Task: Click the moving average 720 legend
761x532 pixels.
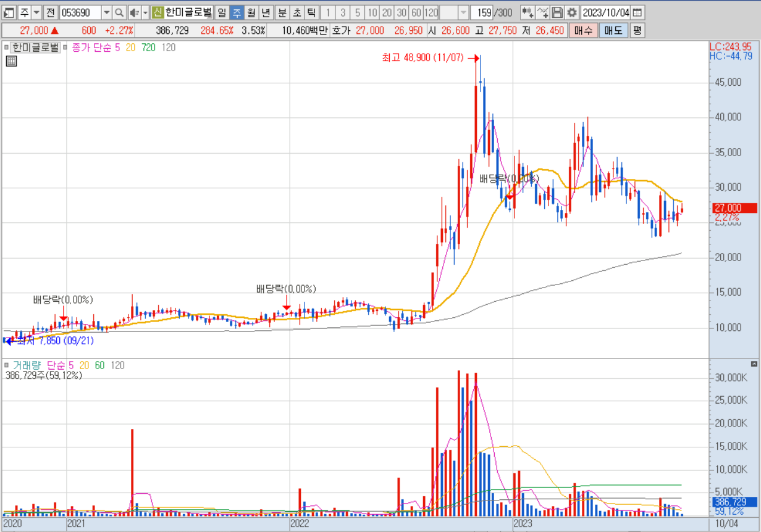Action: point(149,48)
